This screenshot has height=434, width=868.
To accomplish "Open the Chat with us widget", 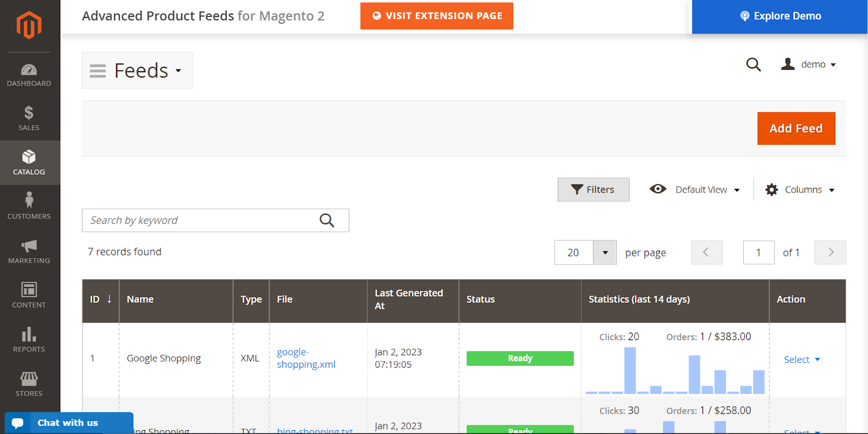I will pos(69,423).
